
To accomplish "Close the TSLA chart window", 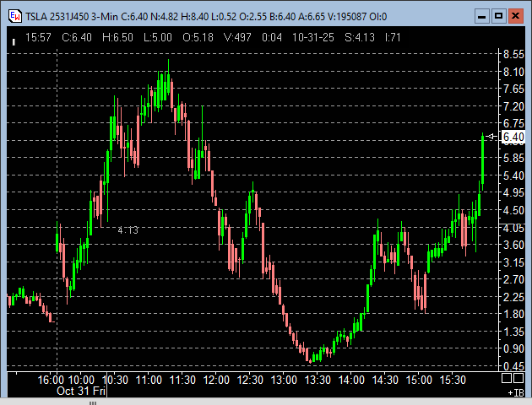I will [516, 15].
